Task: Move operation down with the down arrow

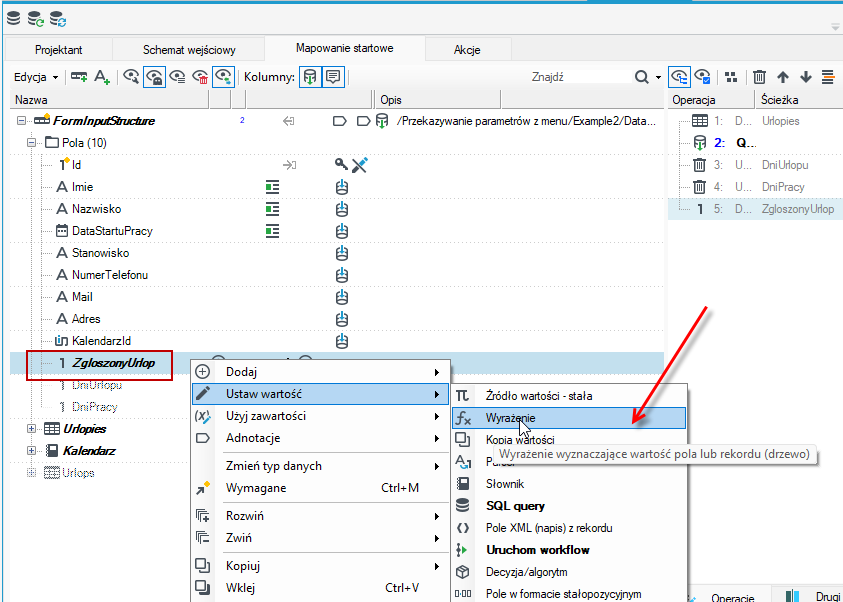Action: coord(805,77)
